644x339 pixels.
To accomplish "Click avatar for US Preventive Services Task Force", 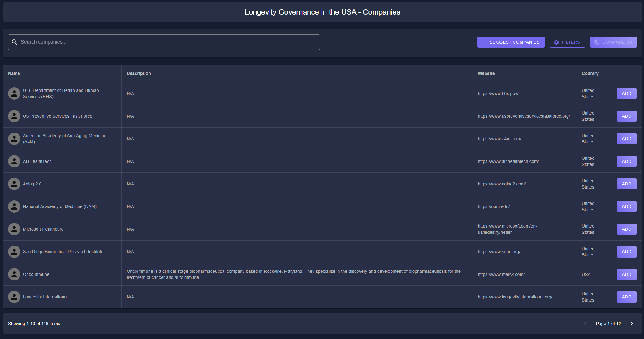I will click(14, 116).
